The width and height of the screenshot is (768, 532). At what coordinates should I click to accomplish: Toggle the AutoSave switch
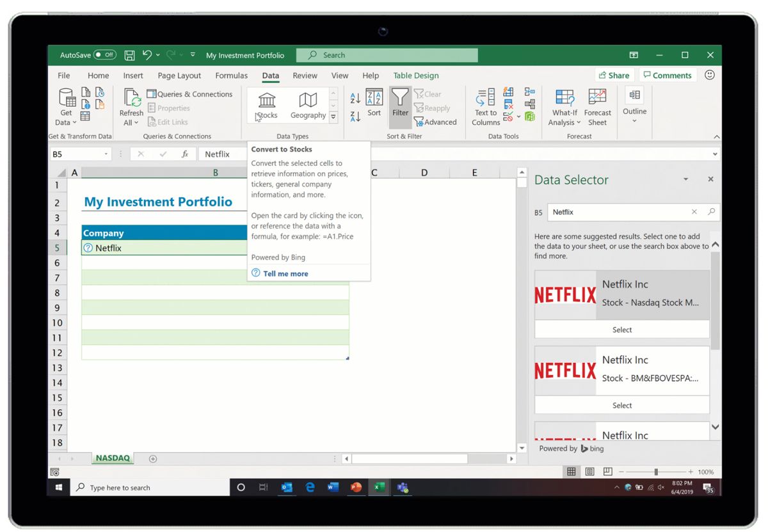105,55
